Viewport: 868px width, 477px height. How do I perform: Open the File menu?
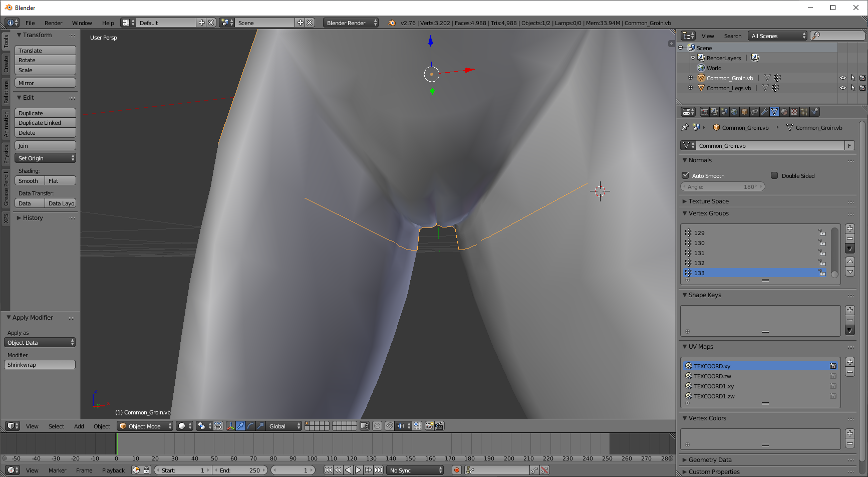coord(30,23)
